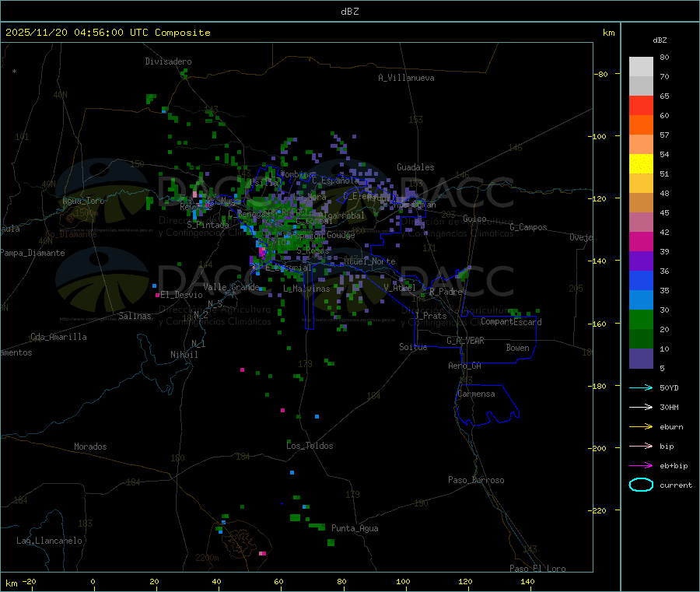Click the G_Campos map label
The width and height of the screenshot is (700, 592).
point(529,227)
